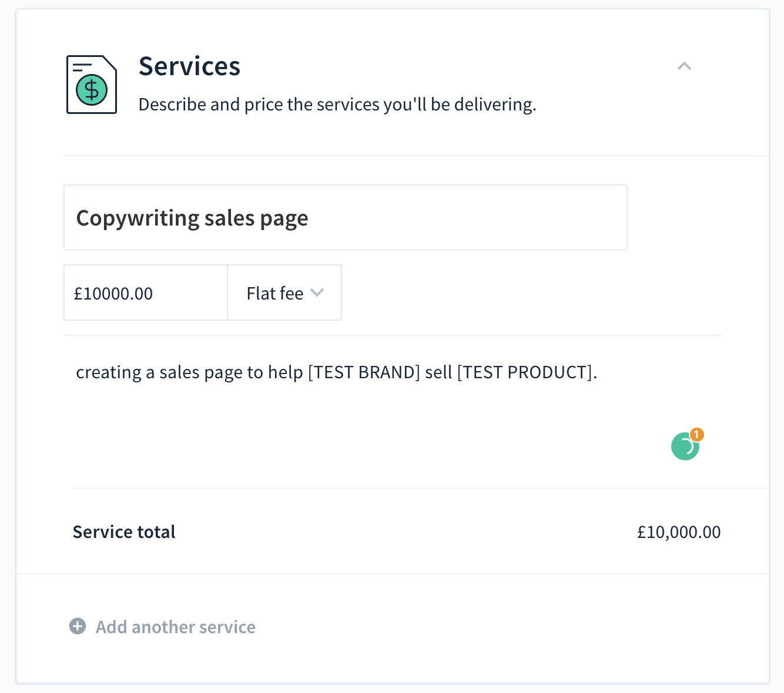The width and height of the screenshot is (784, 693).
Task: Click the Grammarly green circle icon
Action: [685, 447]
